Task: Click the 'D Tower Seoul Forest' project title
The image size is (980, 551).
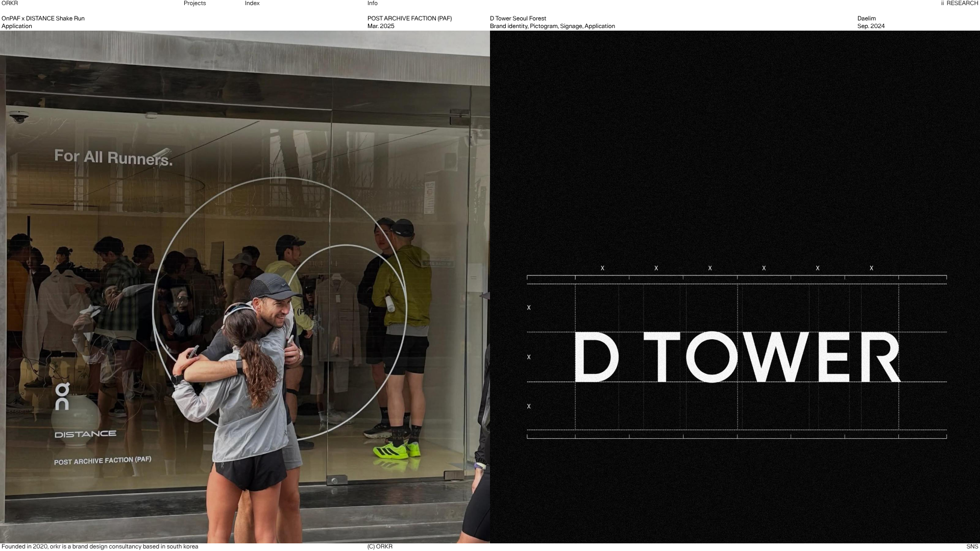Action: [518, 18]
